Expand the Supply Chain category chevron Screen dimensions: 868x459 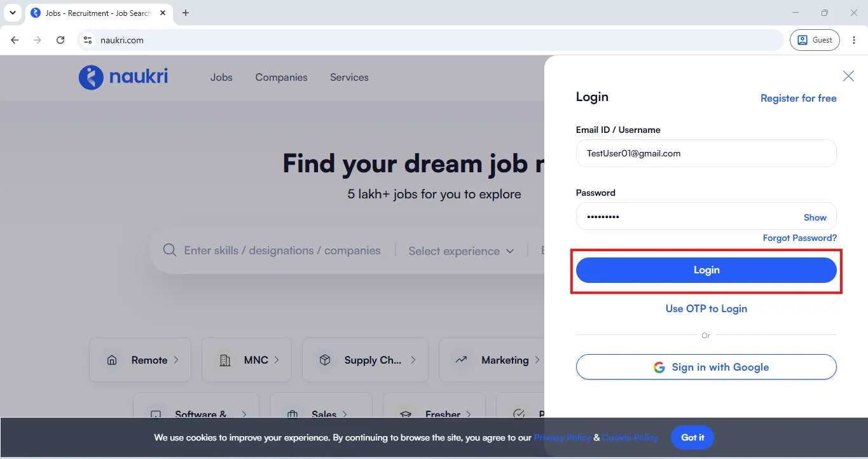(413, 360)
